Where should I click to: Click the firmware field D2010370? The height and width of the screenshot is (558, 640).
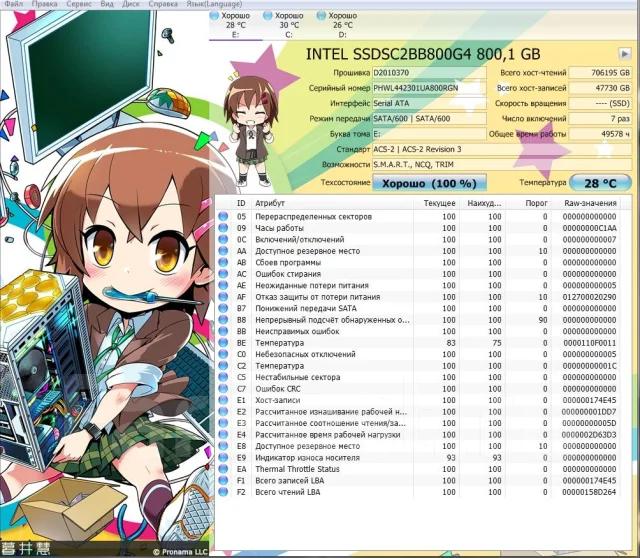click(x=429, y=73)
